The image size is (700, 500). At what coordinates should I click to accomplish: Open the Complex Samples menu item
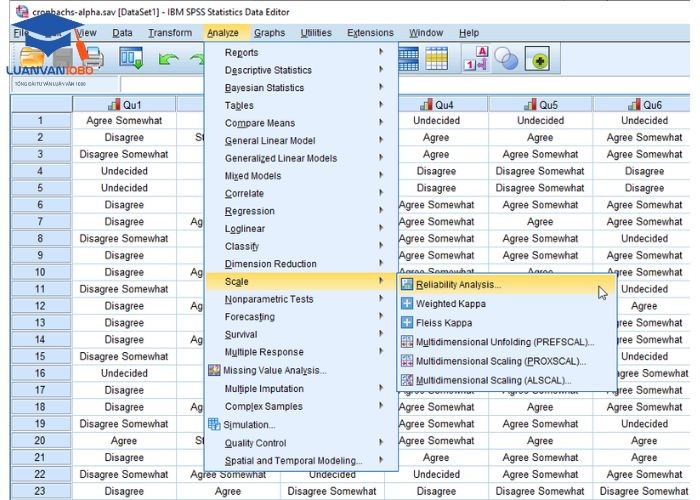coord(263,407)
